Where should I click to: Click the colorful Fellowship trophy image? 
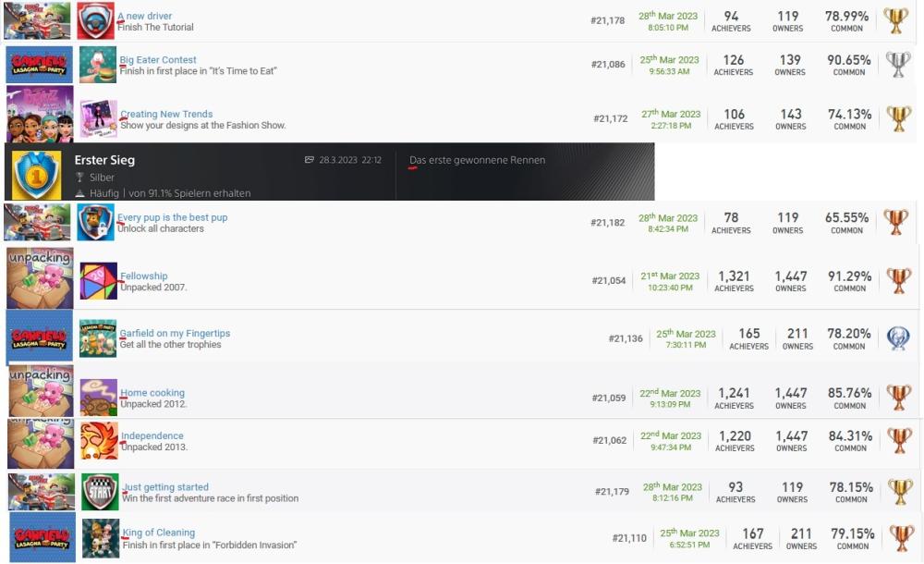[x=98, y=281]
